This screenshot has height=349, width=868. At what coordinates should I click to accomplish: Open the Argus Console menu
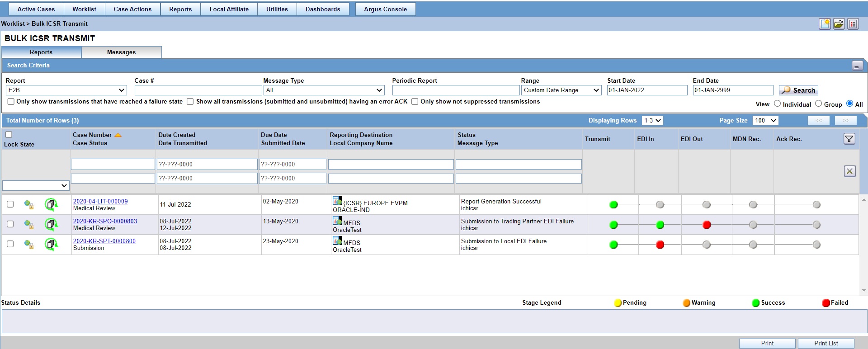(x=386, y=9)
